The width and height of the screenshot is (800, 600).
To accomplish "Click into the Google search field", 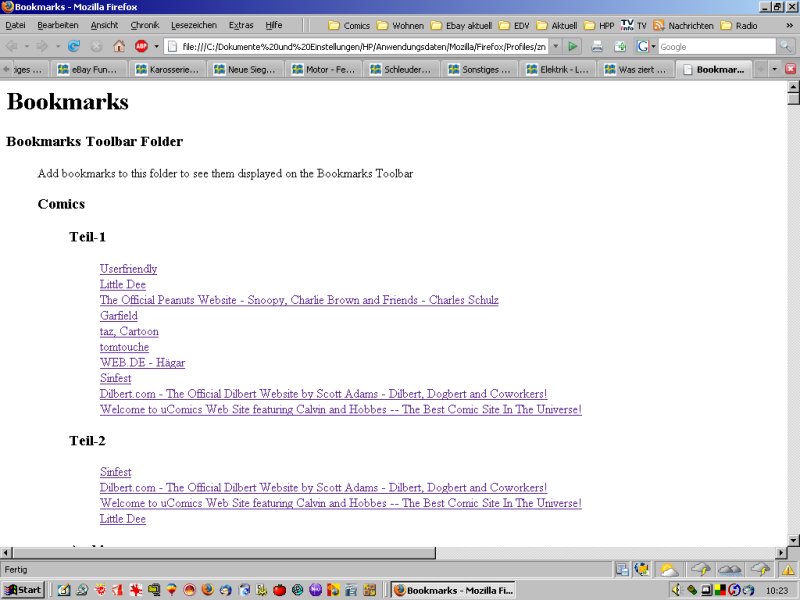I will click(x=717, y=46).
